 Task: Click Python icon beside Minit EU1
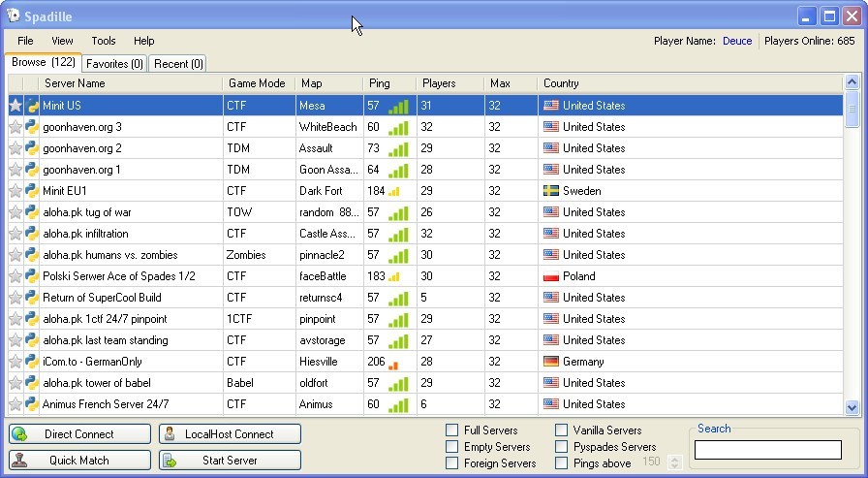(32, 191)
